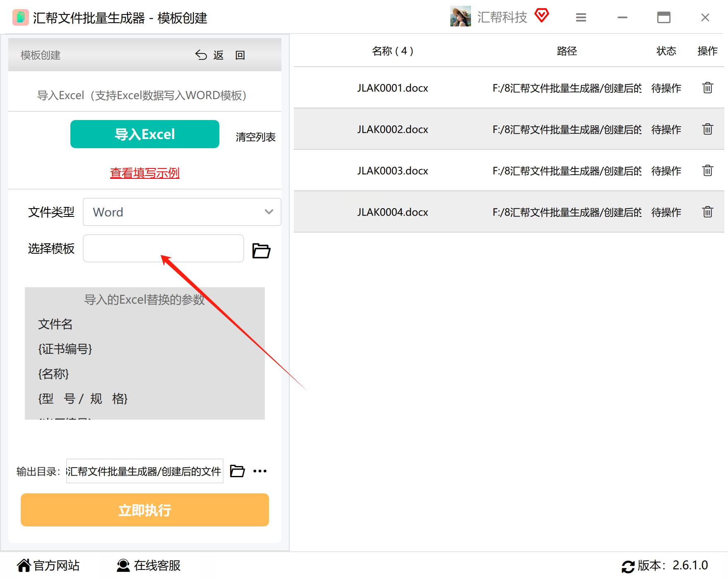The image size is (728, 579).
Task: Open the 官方网站 link
Action: (x=48, y=565)
